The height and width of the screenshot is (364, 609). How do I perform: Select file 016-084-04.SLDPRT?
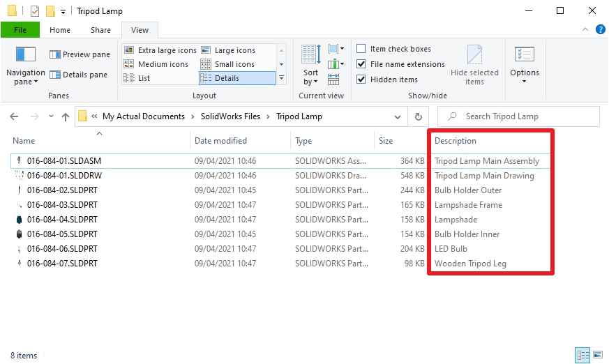tap(62, 220)
